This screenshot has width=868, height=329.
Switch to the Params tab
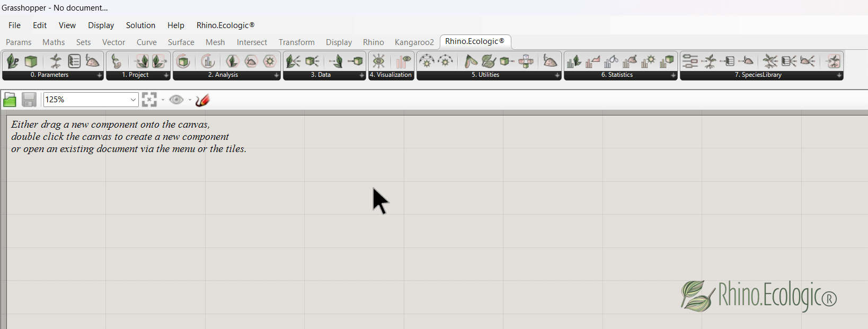click(19, 42)
